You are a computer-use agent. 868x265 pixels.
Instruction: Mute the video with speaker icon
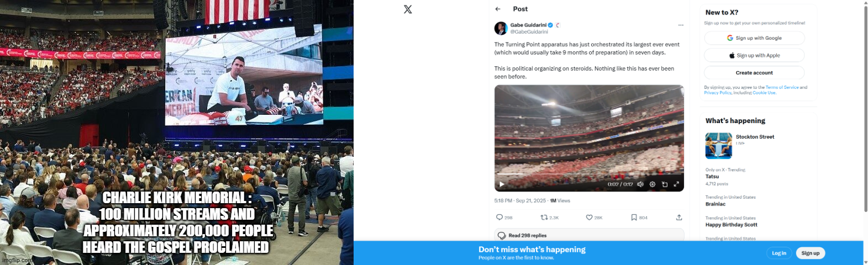pos(640,184)
